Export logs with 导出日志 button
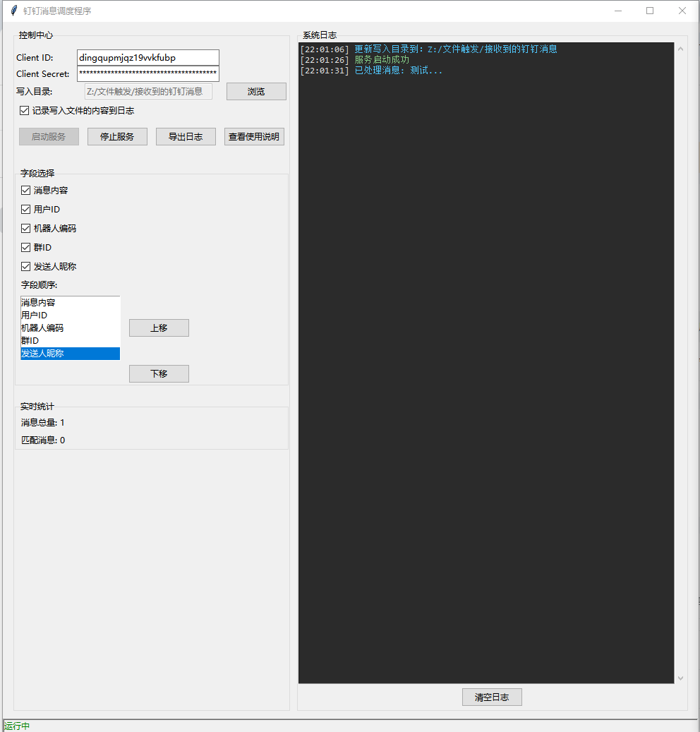This screenshot has height=732, width=700. point(186,137)
